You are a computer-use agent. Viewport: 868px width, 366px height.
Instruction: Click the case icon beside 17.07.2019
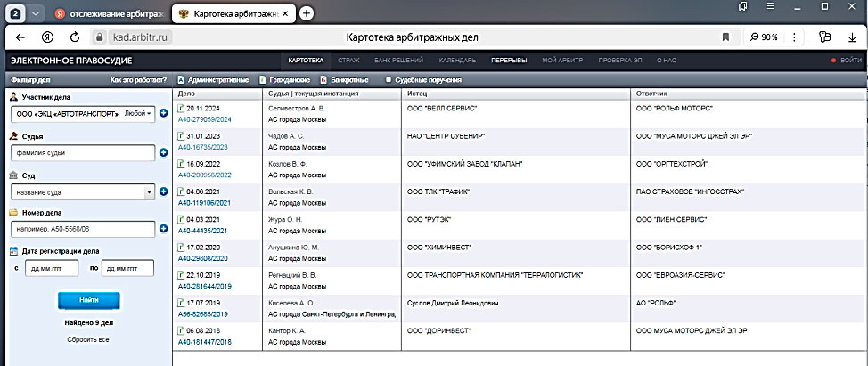point(181,303)
